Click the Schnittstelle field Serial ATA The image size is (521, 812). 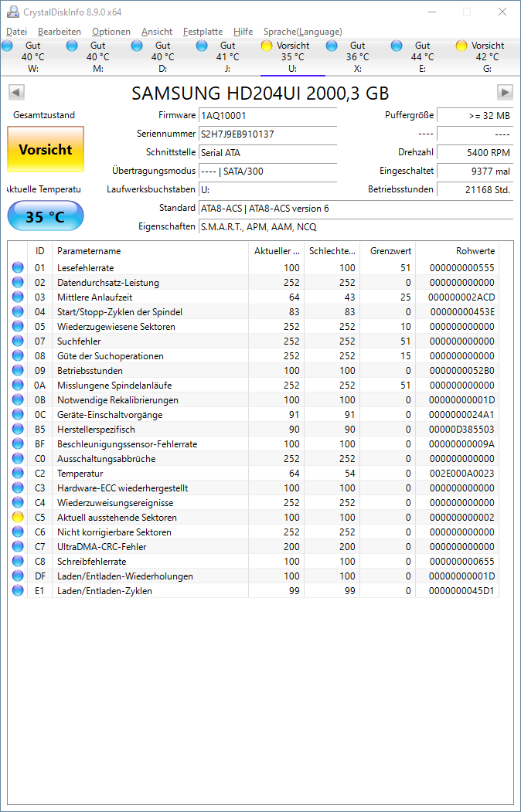[x=267, y=153]
